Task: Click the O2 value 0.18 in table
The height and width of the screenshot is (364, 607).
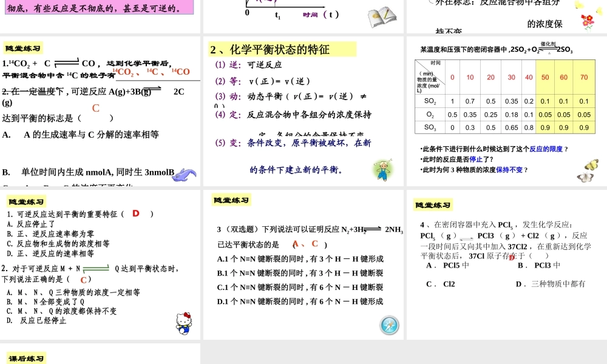Action: (511, 115)
